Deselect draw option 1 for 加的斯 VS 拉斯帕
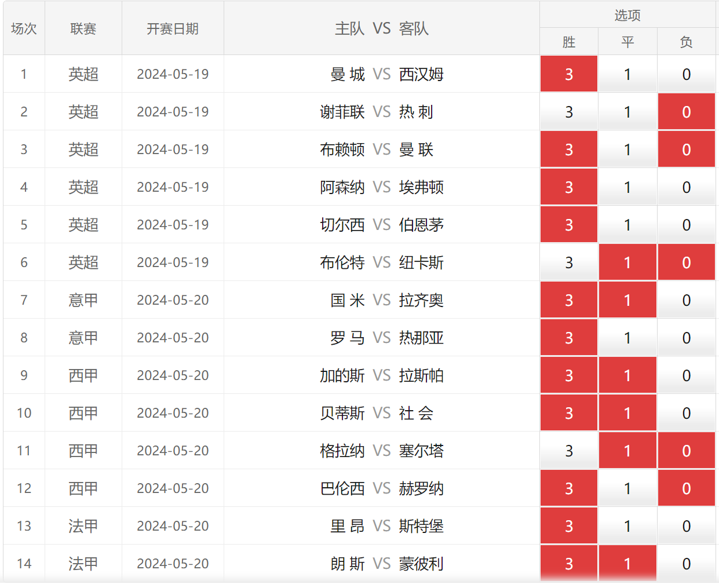 [627, 375]
